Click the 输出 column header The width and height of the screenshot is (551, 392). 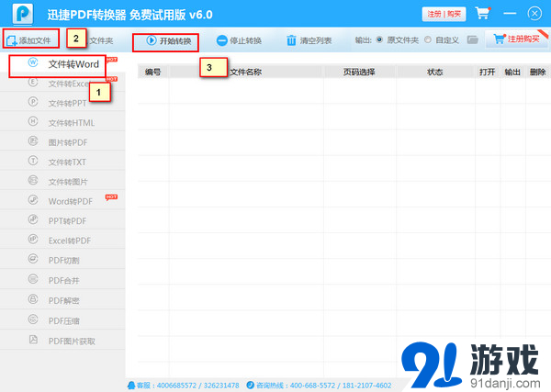[x=512, y=72]
